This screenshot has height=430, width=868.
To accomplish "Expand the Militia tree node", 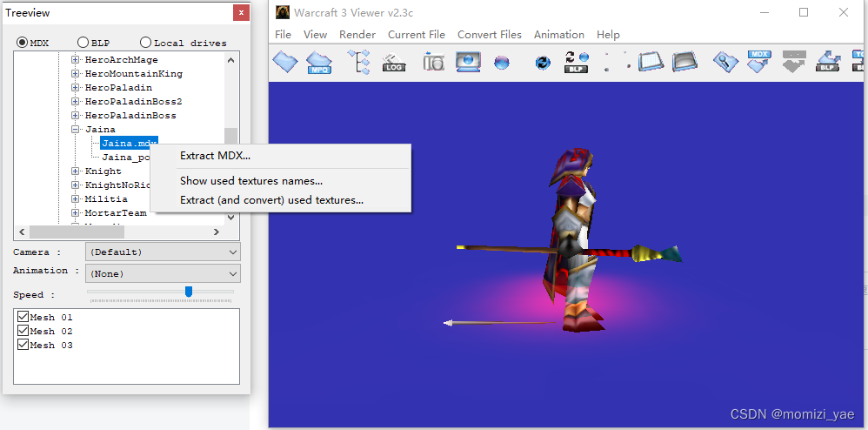I will (x=76, y=198).
